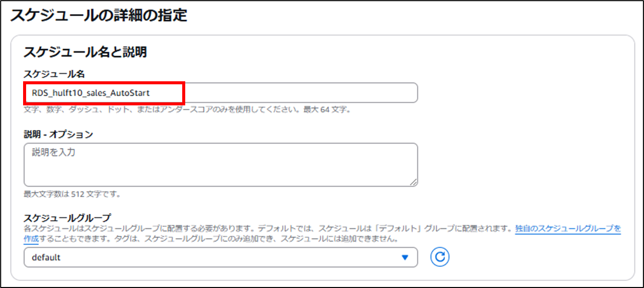Viewport: 644px width, 288px height.
Task: Click the スケジュールグループ label
Action: pyautogui.click(x=67, y=218)
